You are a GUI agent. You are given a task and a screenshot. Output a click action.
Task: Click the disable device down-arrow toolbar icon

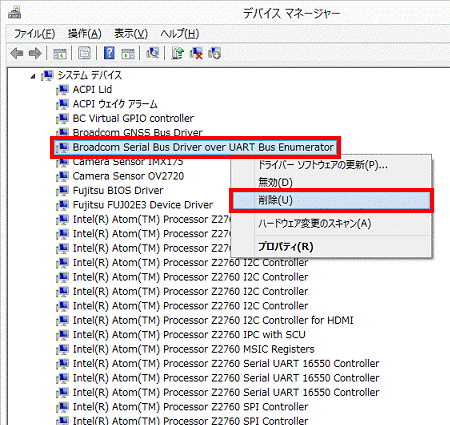coord(214,53)
